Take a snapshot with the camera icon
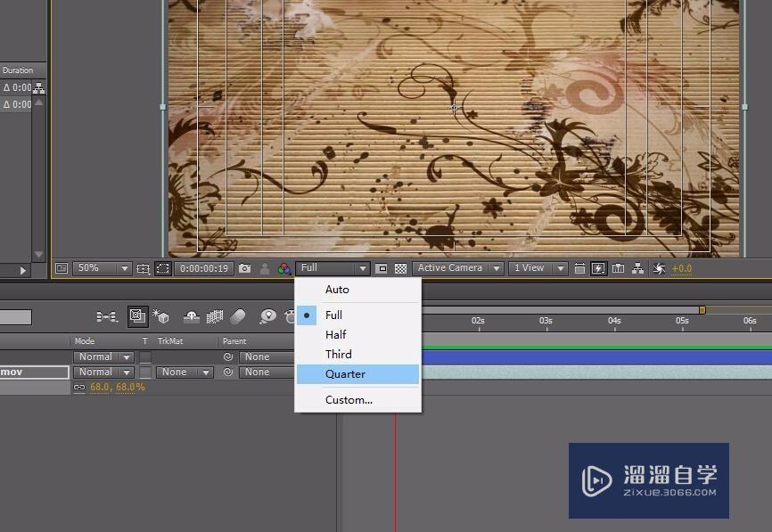The width and height of the screenshot is (772, 532). click(244, 268)
